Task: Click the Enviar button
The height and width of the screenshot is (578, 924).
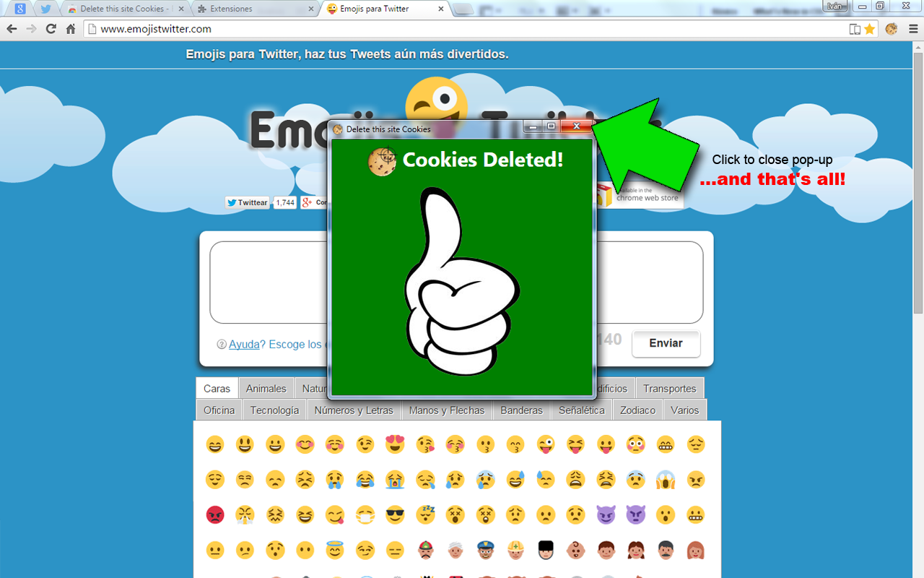Action: coord(666,344)
